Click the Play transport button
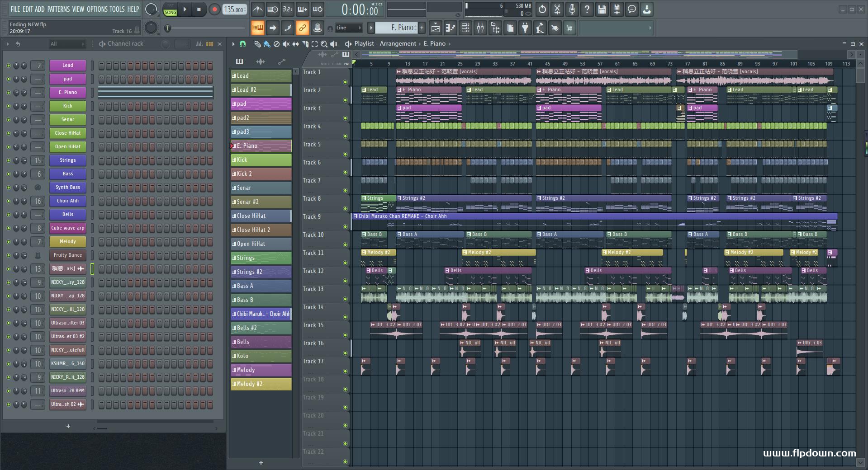 click(x=185, y=9)
